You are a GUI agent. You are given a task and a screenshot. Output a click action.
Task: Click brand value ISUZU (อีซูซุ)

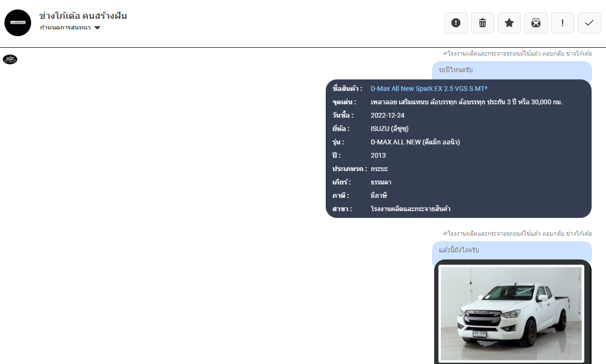[x=389, y=129]
